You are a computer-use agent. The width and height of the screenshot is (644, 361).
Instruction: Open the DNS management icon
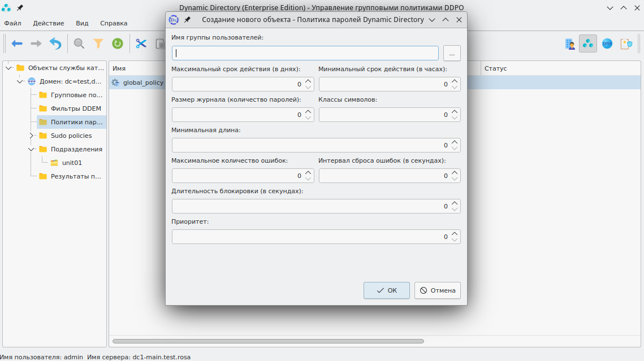607,44
